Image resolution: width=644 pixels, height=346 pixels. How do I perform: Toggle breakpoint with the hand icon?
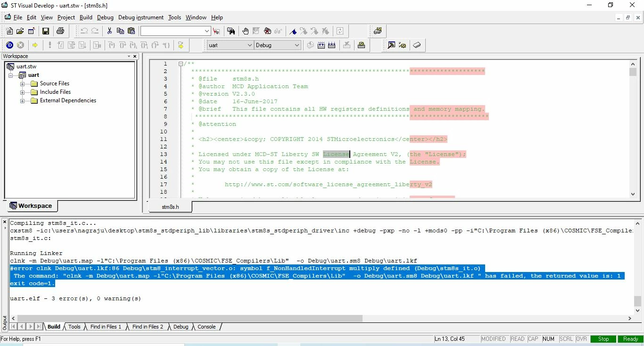(x=246, y=31)
